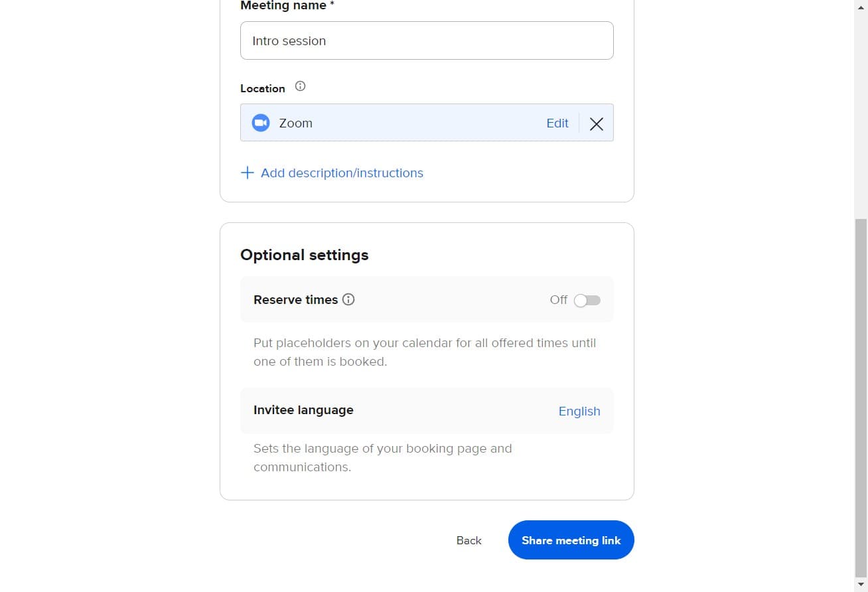Click the Share meeting link button
868x592 pixels.
pyautogui.click(x=571, y=540)
